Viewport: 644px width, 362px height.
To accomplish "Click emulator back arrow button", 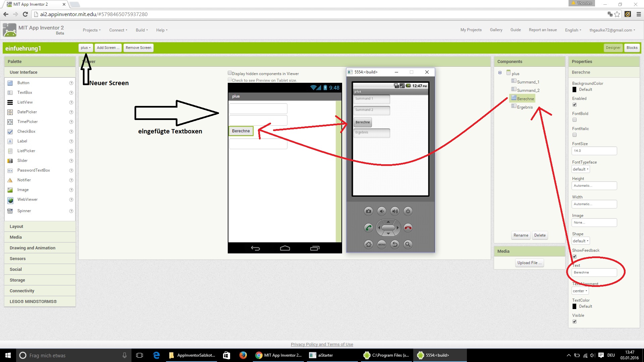I will (x=395, y=244).
